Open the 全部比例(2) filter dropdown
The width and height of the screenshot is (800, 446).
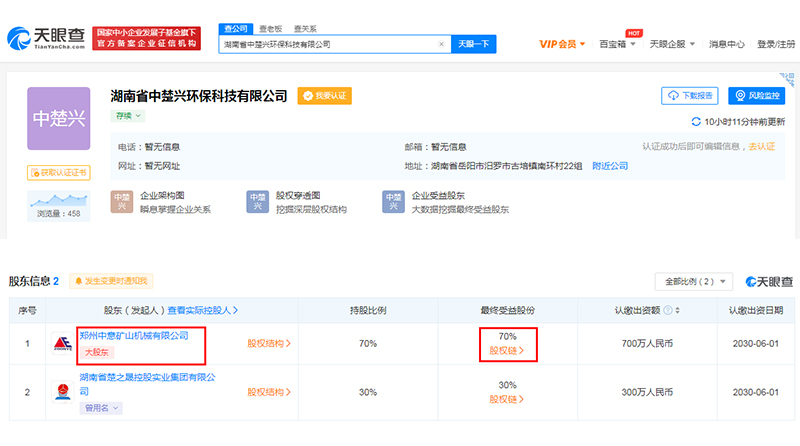click(694, 282)
